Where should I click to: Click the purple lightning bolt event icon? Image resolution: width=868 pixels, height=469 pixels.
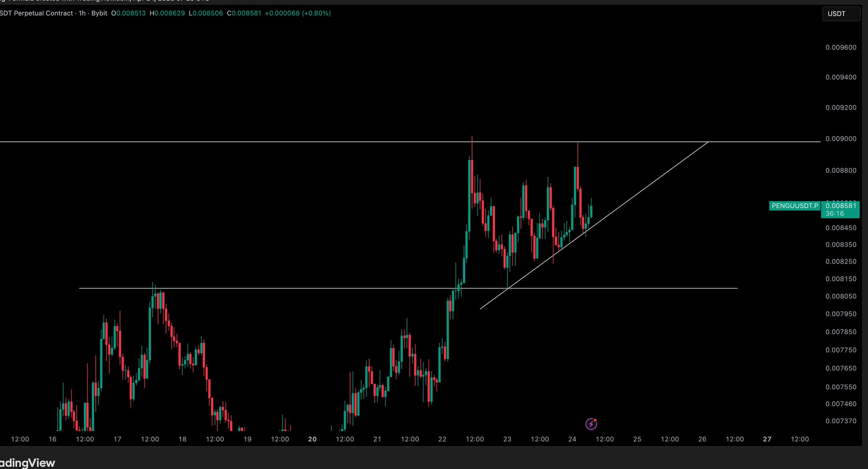coord(591,424)
